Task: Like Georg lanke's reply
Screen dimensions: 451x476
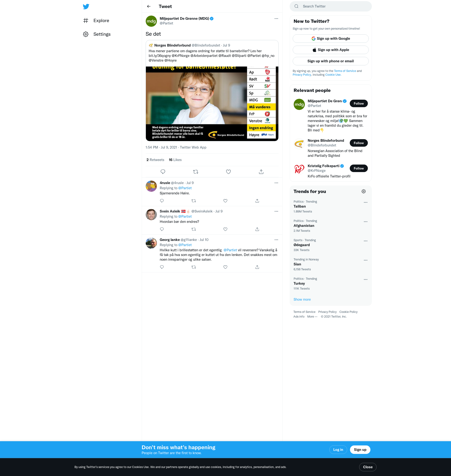Action: tap(225, 267)
